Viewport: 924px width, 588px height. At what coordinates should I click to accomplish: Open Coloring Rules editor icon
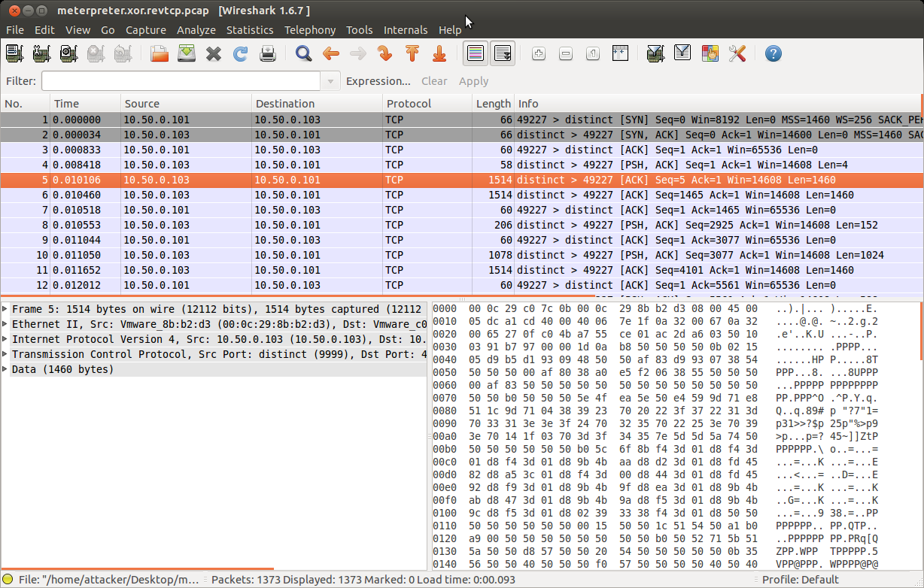tap(710, 53)
